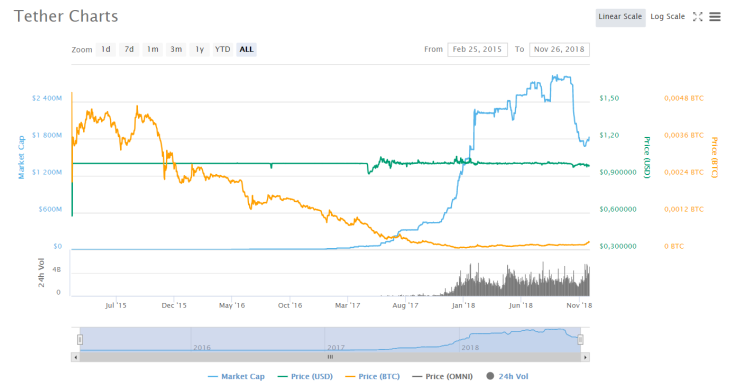Click the $2 400M market cap axis label
This screenshot has height=386, width=736.
click(x=47, y=98)
